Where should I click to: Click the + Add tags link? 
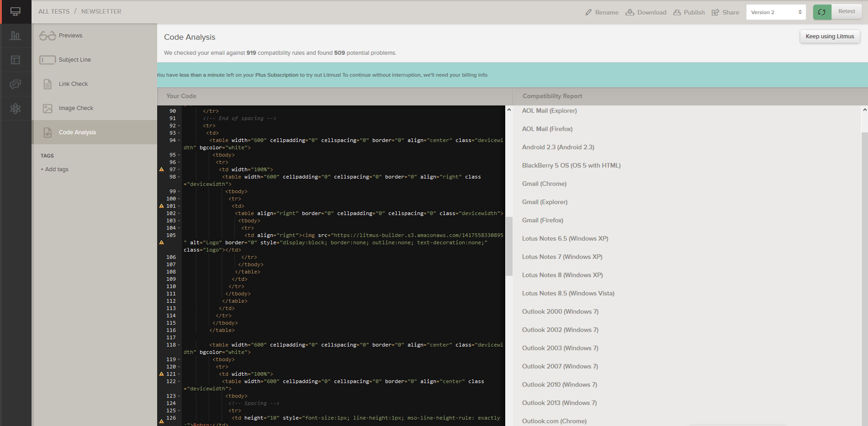click(x=54, y=169)
